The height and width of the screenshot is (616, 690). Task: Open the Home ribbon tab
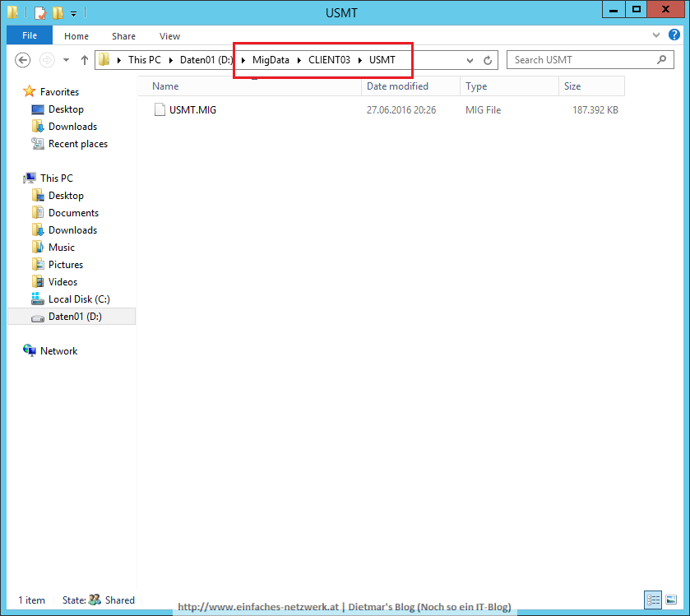tap(76, 36)
